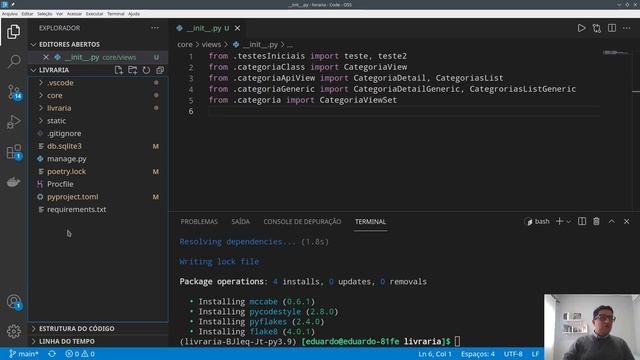Open the new terminal profile dropdown

568,222
